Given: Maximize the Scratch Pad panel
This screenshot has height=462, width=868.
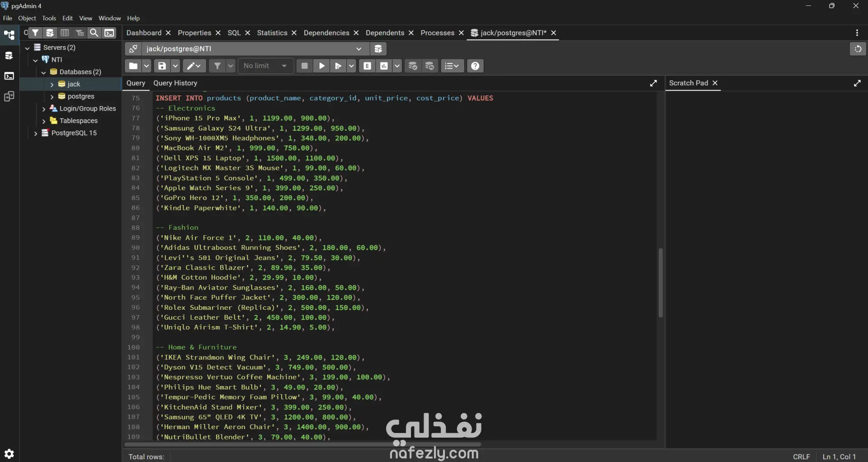Looking at the screenshot, I should (857, 83).
